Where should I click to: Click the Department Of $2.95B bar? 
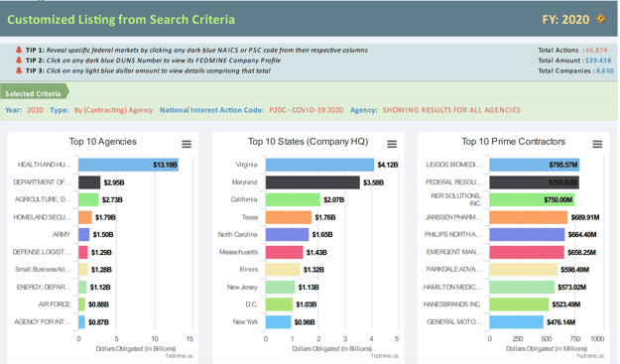tap(89, 182)
